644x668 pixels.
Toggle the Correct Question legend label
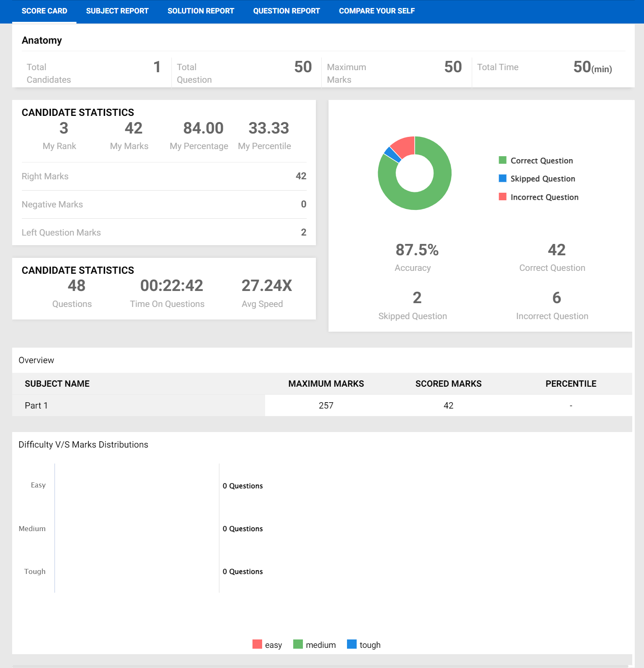[x=541, y=161]
